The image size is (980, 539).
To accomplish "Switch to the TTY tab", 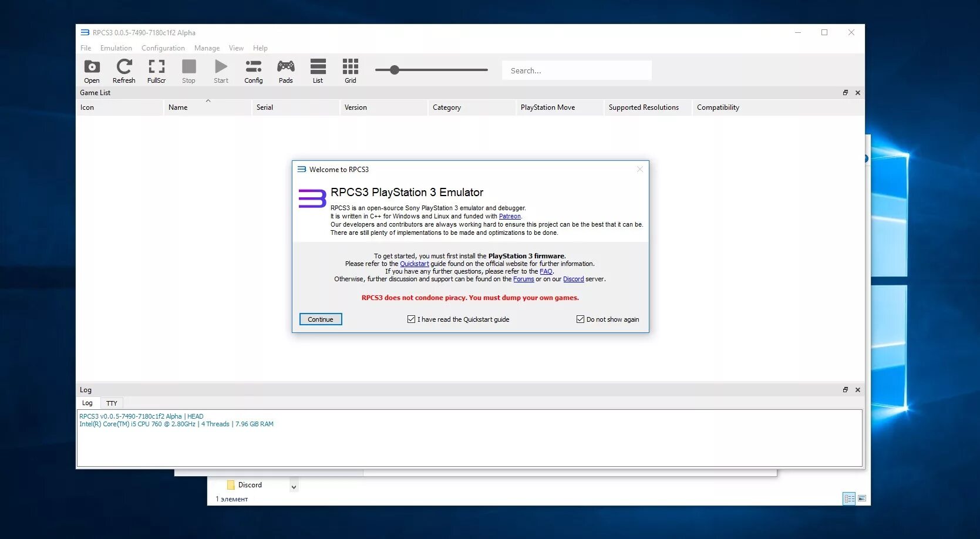I will point(112,403).
